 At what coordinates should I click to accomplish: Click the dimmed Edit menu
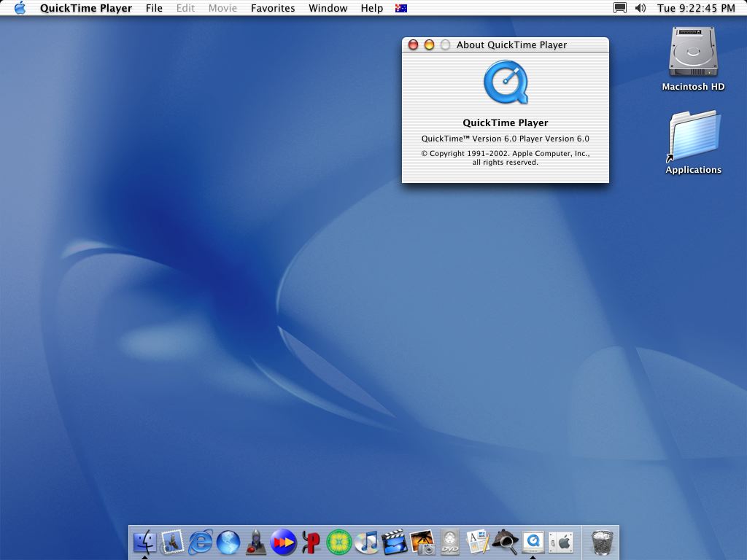coord(185,8)
